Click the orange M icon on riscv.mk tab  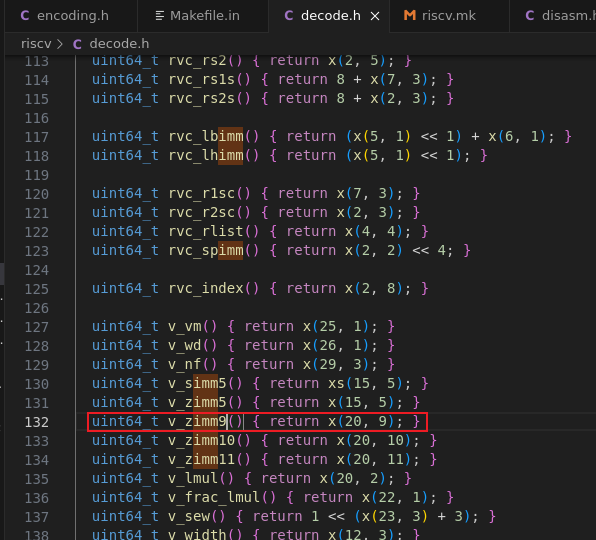409,16
